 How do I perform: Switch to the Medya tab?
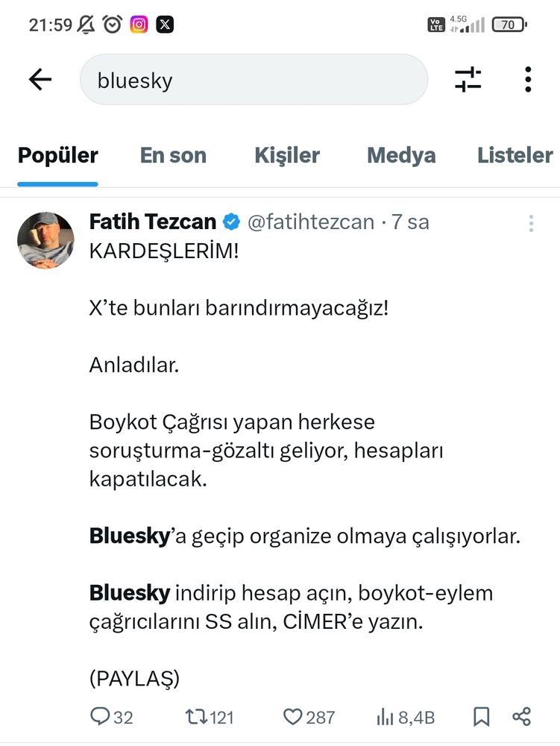(401, 156)
